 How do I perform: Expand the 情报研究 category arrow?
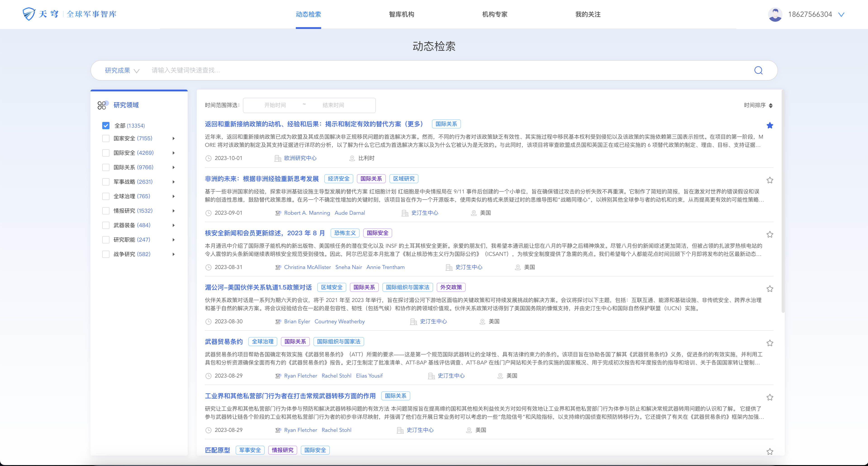point(173,211)
